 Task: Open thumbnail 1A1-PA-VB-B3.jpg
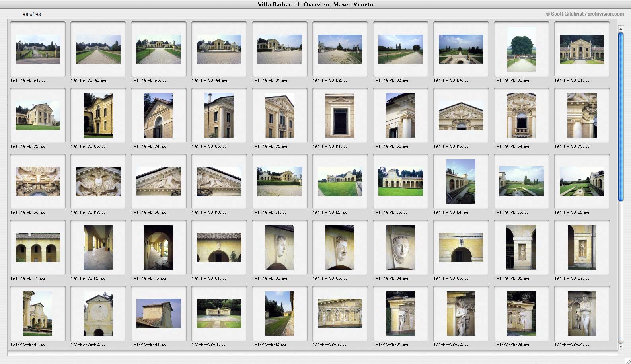coord(401,49)
